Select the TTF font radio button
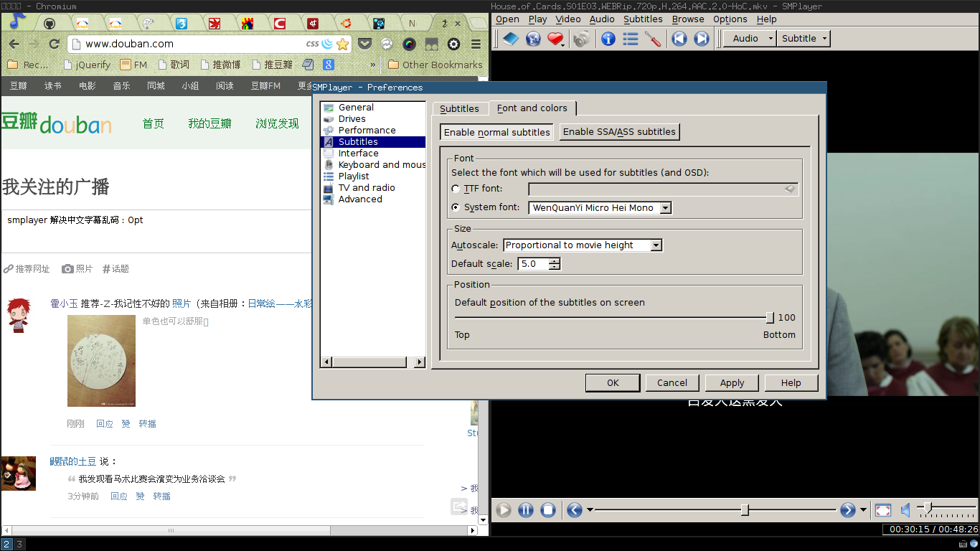This screenshot has width=980, height=551. (456, 189)
